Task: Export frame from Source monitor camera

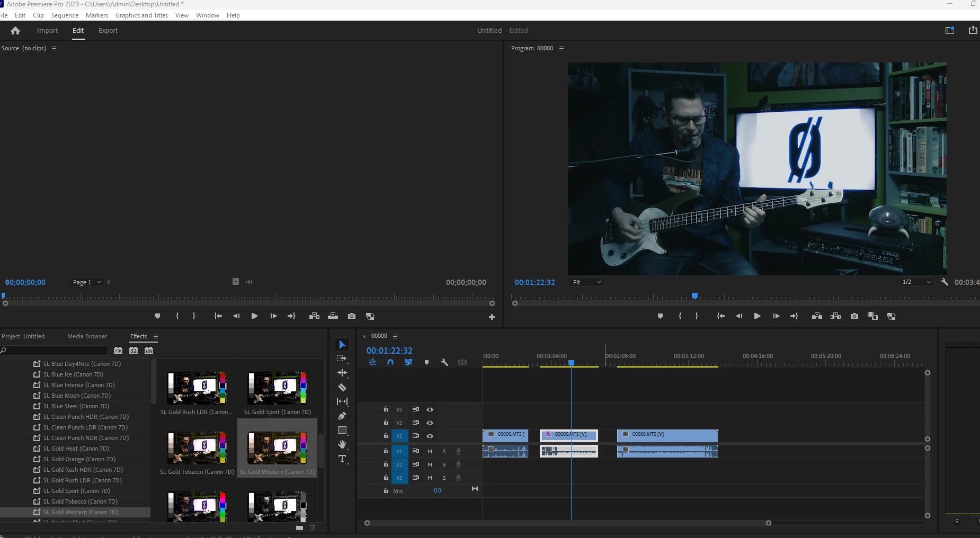Action: 352,316
